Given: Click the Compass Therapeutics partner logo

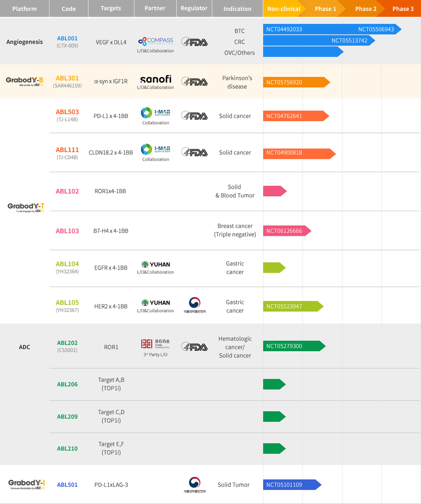Looking at the screenshot, I should coord(155,40).
